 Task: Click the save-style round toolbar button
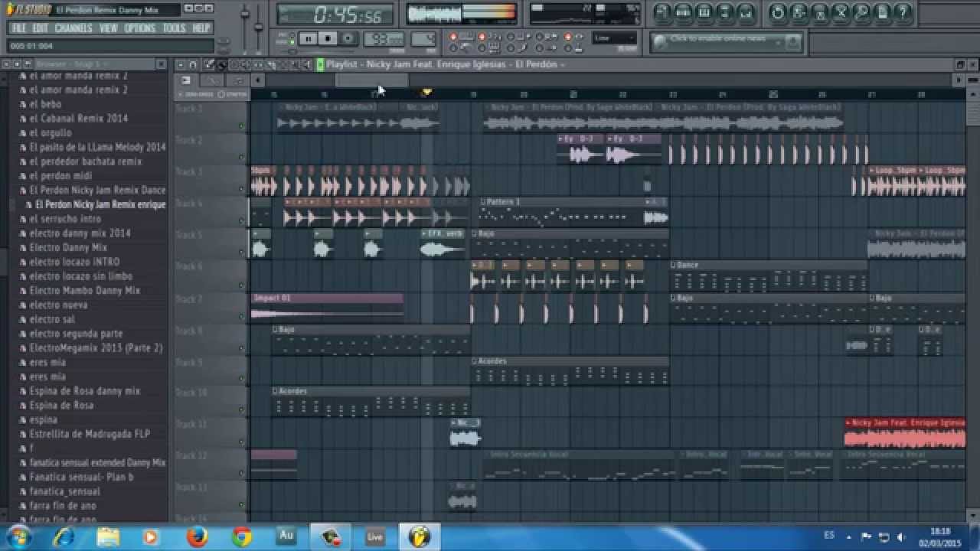pyautogui.click(x=799, y=11)
